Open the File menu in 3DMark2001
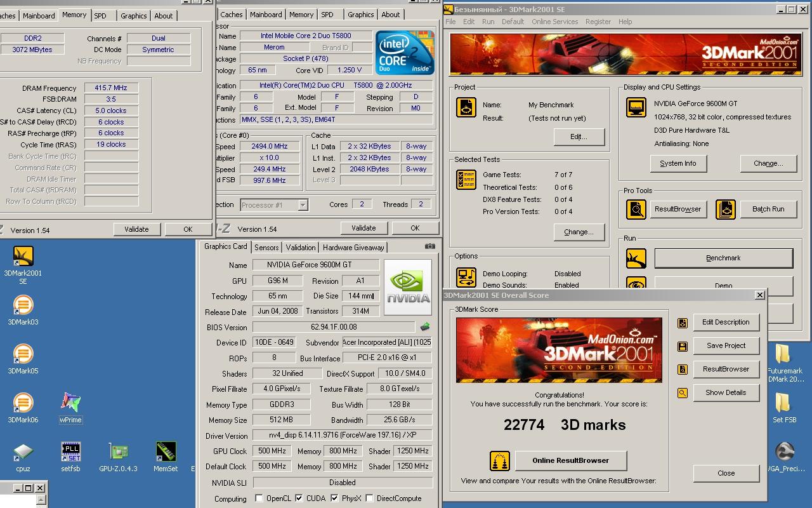Viewport: 812px width, 508px height. coord(450,22)
